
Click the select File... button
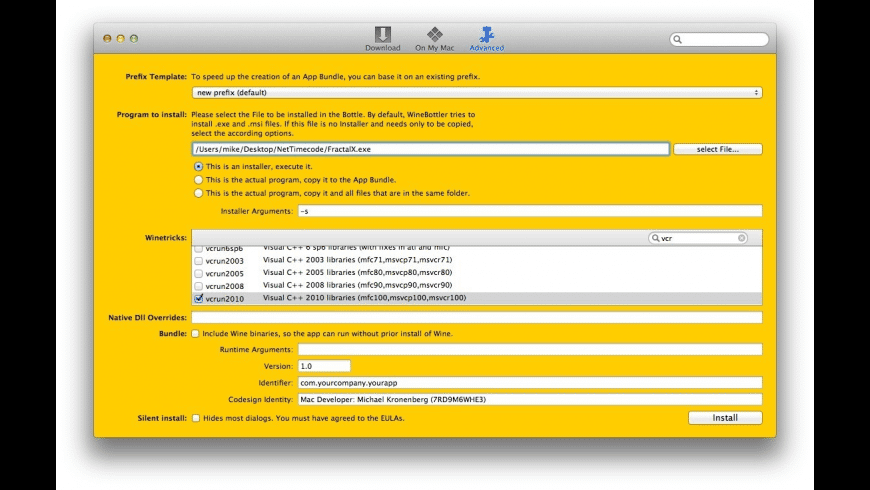[x=717, y=149]
